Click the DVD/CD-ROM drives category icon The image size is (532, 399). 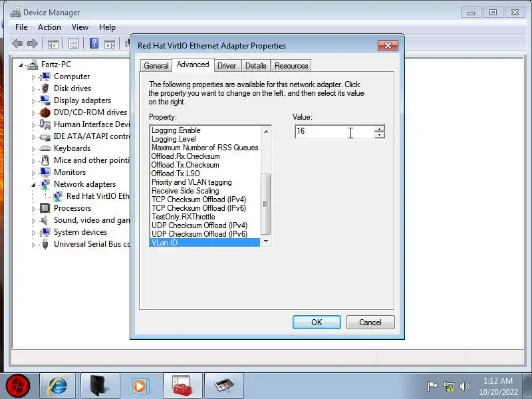[45, 112]
